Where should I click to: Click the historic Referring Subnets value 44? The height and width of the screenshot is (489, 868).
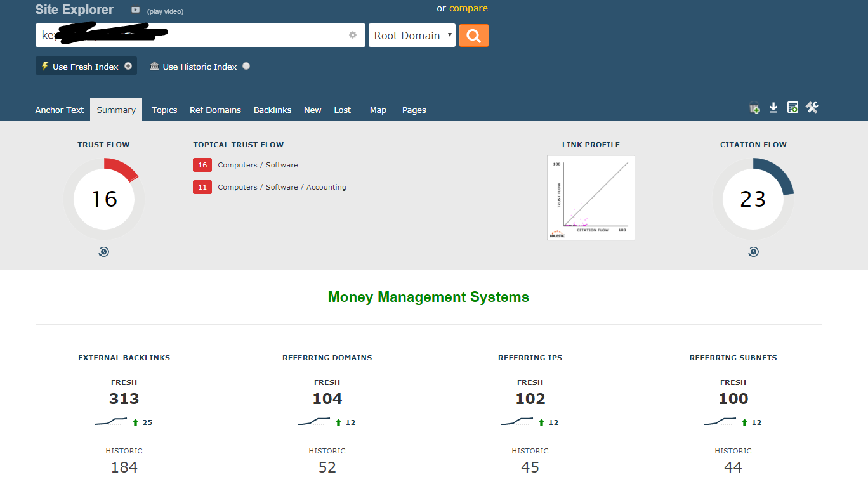click(x=733, y=467)
